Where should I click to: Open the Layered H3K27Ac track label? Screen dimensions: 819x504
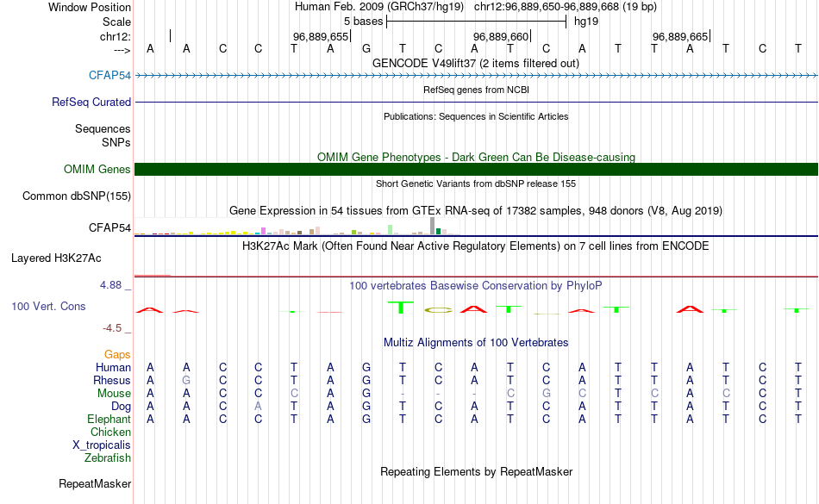tap(56, 258)
